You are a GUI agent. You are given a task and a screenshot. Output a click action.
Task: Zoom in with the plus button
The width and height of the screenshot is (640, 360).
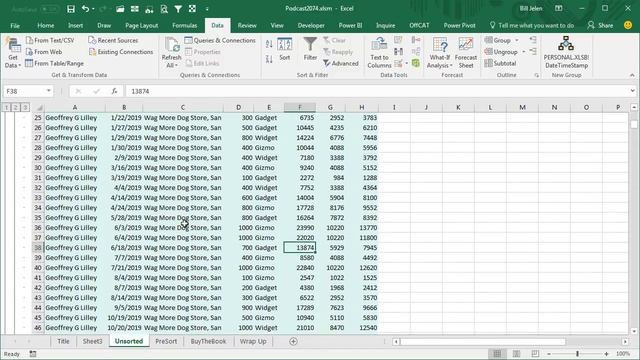[x=607, y=354]
